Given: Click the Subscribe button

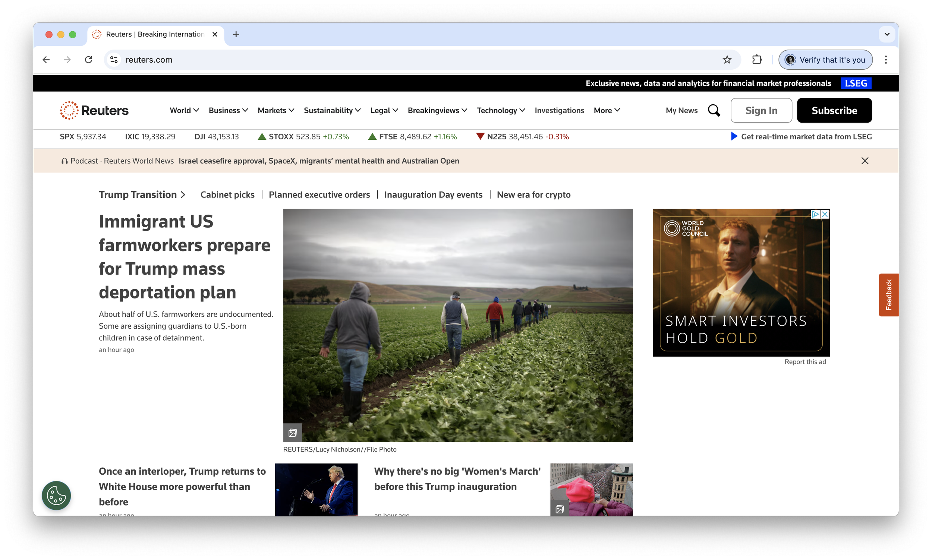Looking at the screenshot, I should pyautogui.click(x=834, y=110).
